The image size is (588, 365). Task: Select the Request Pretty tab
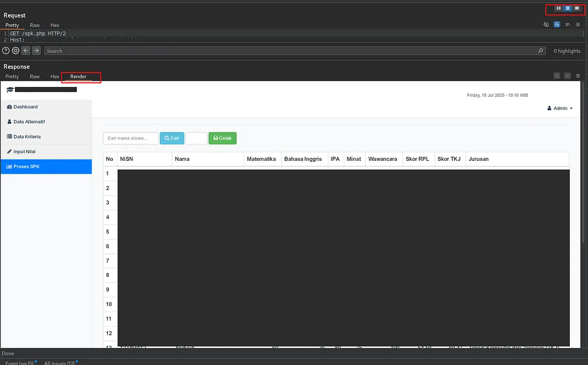[x=12, y=25]
